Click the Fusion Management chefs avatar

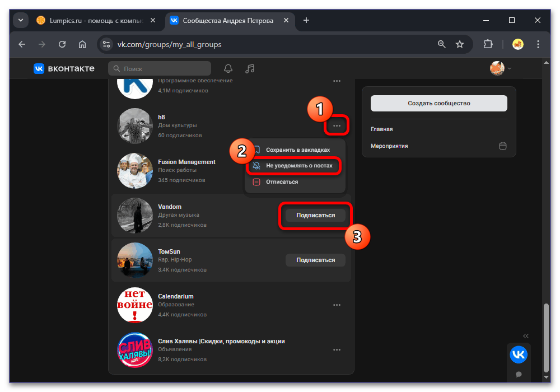(135, 171)
